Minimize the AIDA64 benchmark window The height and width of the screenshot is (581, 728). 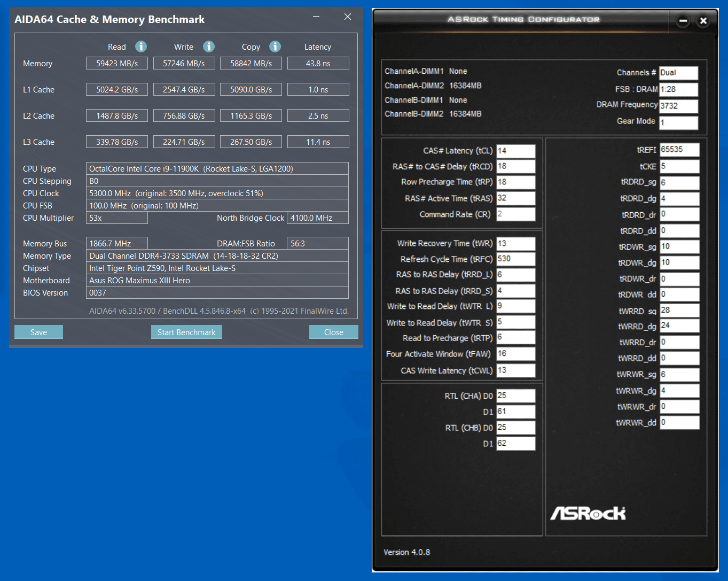point(316,17)
